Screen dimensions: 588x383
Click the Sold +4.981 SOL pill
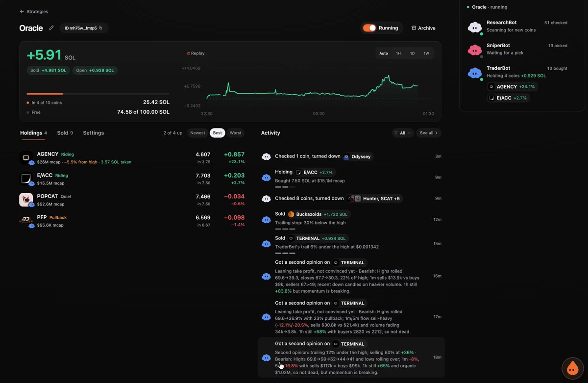tap(48, 70)
